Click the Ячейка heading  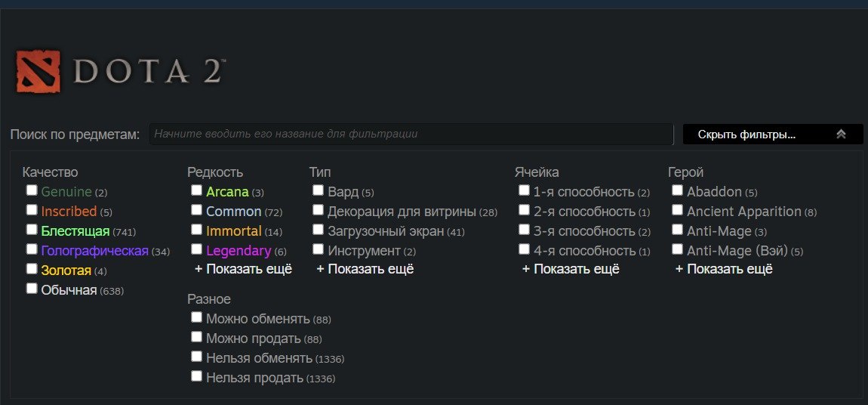[537, 172]
